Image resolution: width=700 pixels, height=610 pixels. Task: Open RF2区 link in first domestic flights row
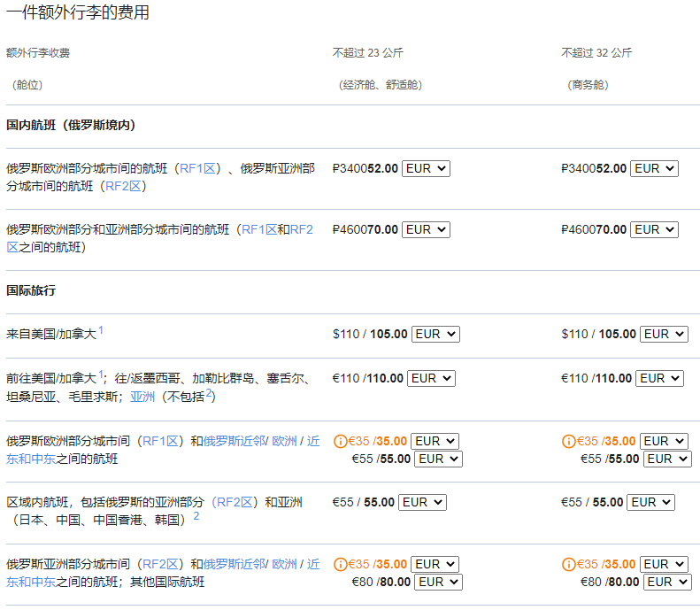124,186
